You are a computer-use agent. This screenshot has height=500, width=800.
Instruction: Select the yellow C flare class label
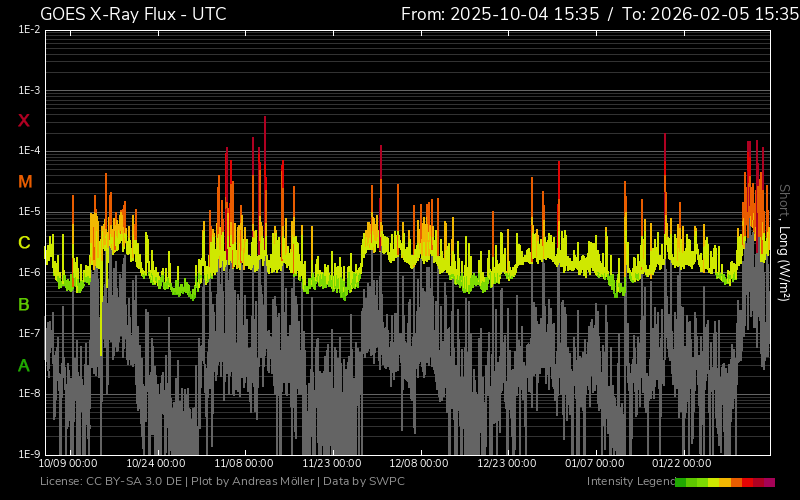tap(25, 243)
